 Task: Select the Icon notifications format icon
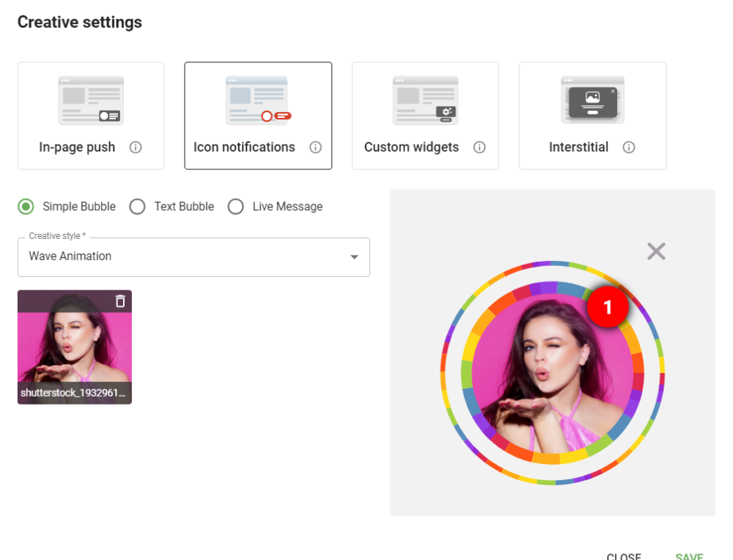258,100
